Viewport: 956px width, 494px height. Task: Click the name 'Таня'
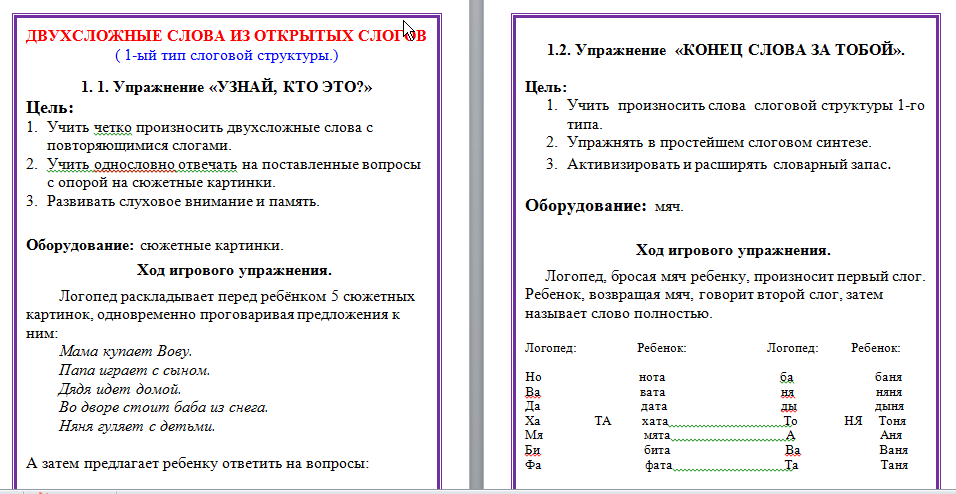click(x=894, y=465)
